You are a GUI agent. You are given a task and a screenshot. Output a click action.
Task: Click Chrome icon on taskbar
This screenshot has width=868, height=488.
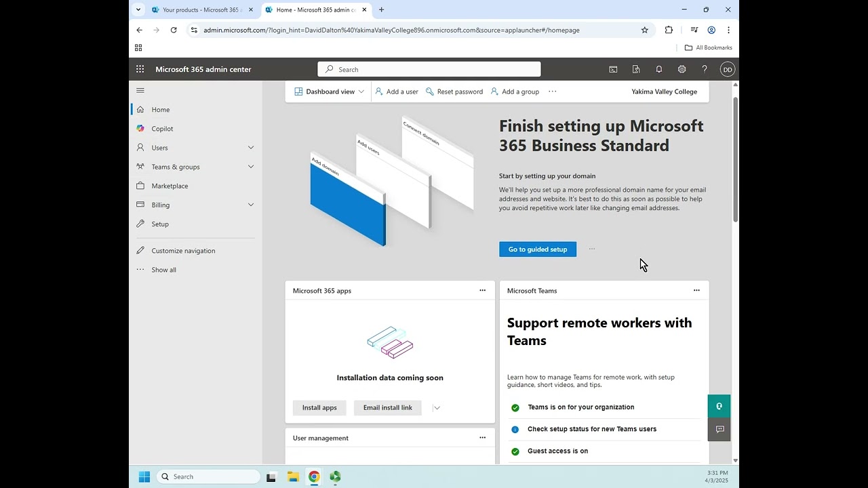coord(314,476)
